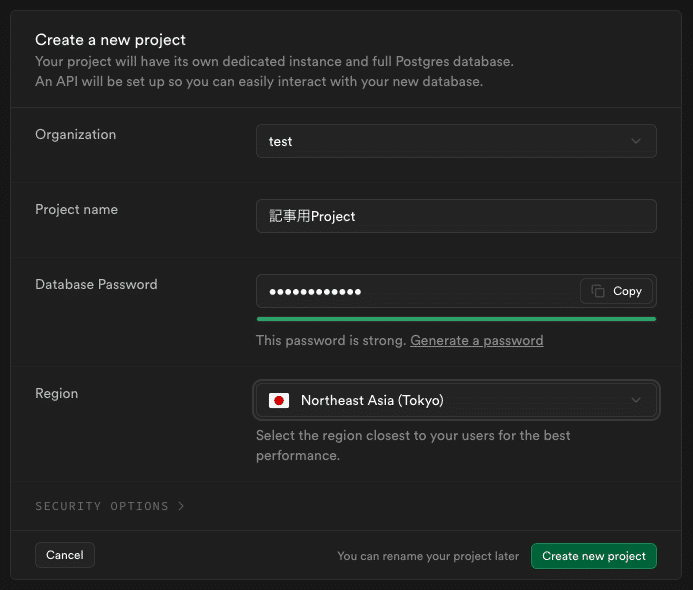Click the arrow next to Security Options
The image size is (693, 590).
point(181,506)
